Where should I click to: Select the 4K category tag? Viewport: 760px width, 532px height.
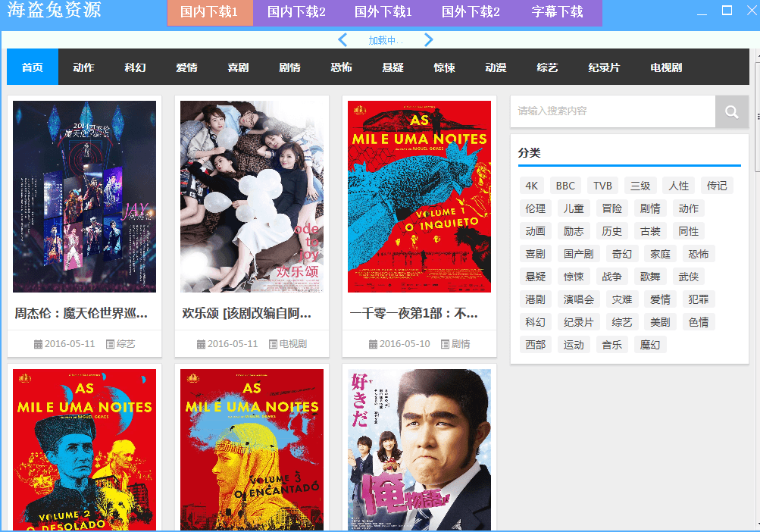click(x=532, y=186)
